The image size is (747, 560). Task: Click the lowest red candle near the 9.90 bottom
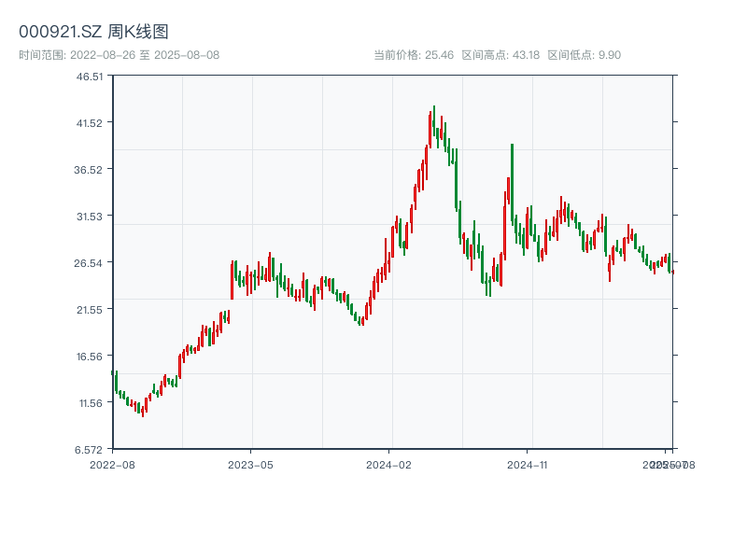[143, 411]
